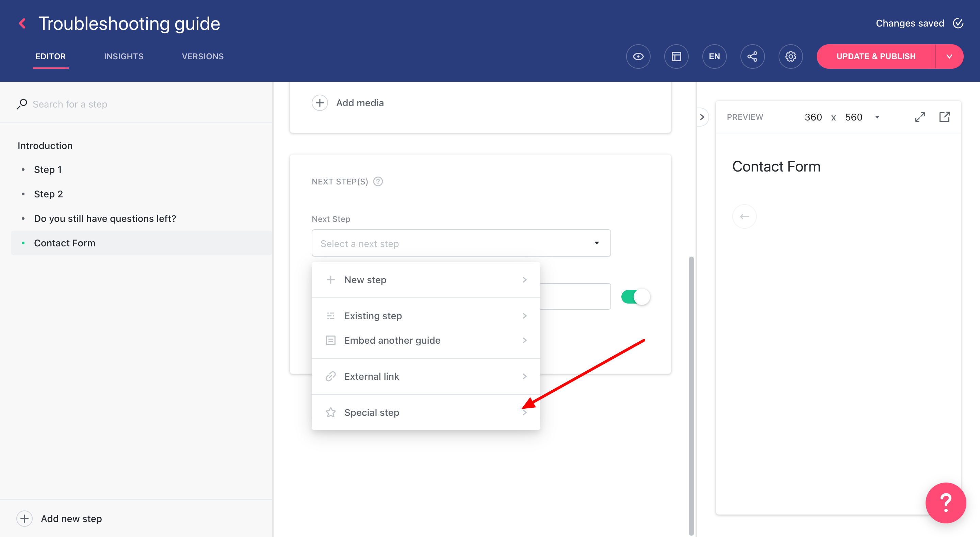The height and width of the screenshot is (537, 980).
Task: Click Add media label
Action: click(x=360, y=103)
